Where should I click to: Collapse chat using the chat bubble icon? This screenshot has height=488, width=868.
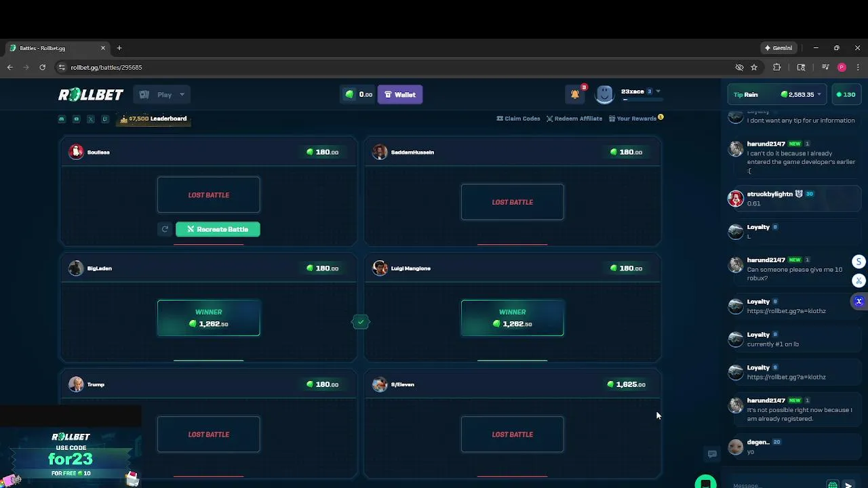point(712,454)
